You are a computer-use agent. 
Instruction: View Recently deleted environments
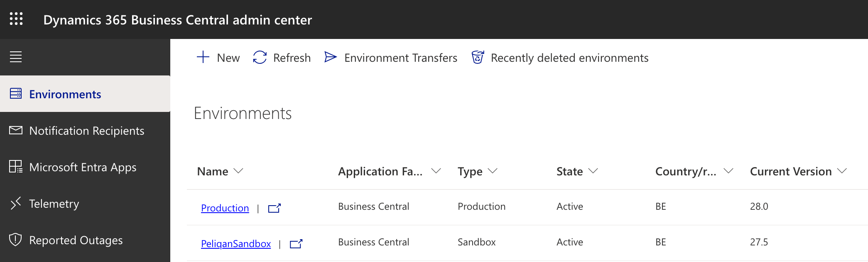[569, 58]
